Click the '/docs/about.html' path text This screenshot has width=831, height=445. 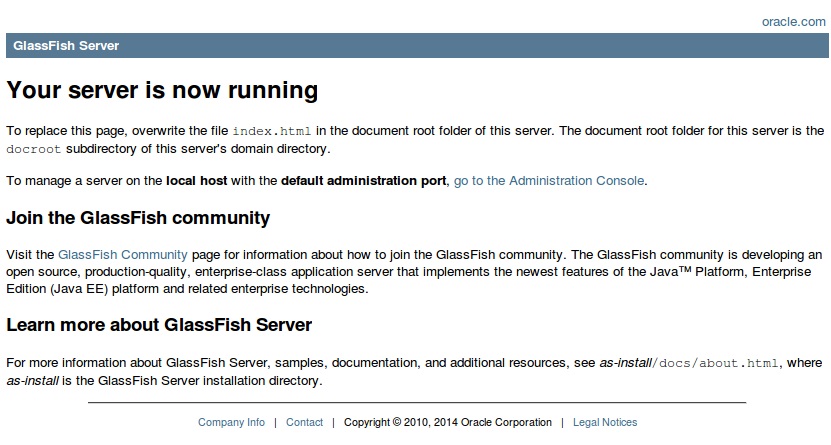(715, 363)
